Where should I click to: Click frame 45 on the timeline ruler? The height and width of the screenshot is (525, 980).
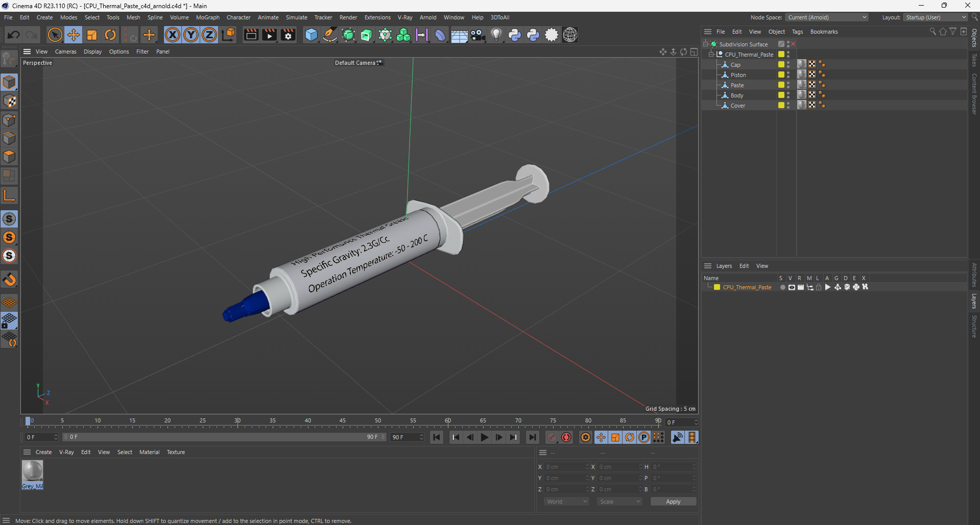343,421
